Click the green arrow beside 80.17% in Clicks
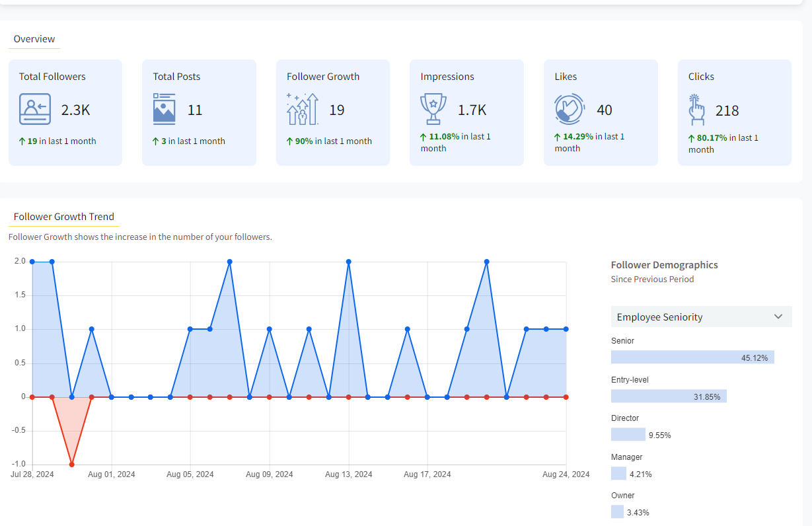This screenshot has height=526, width=812. (x=692, y=139)
